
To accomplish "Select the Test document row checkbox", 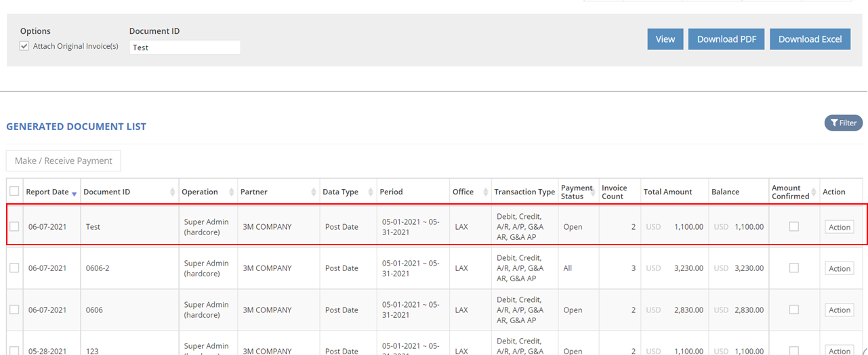I will pos(14,227).
